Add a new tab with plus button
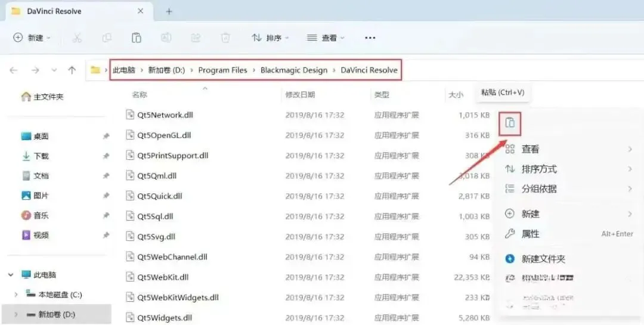Viewport: 644px width, 325px height. 169,11
